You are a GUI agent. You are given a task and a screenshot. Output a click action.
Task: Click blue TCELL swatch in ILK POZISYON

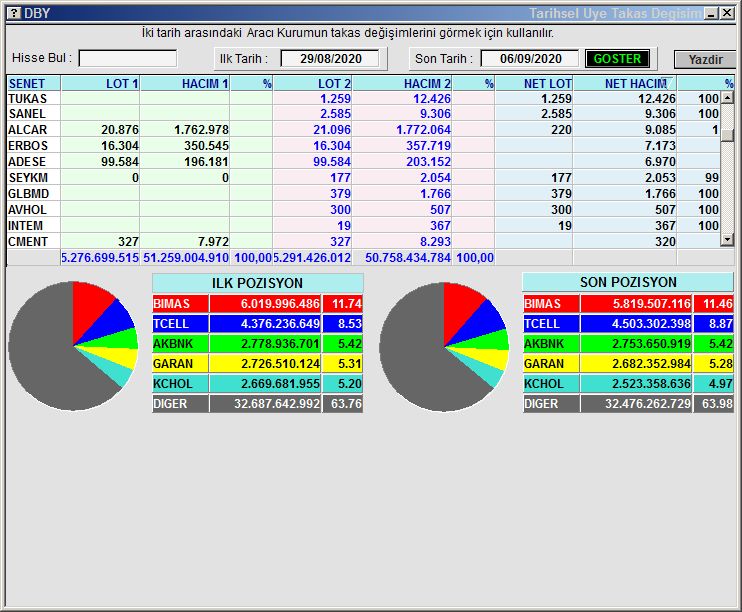180,324
